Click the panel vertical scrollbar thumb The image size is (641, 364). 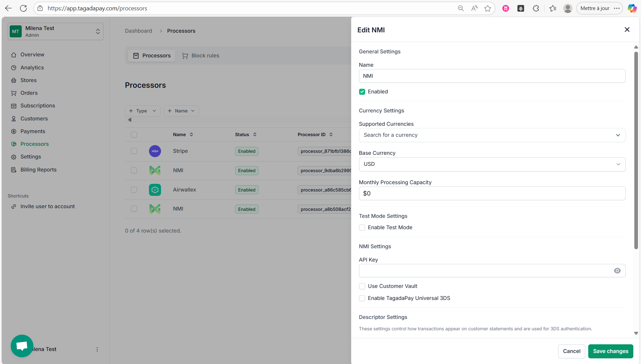(636, 150)
